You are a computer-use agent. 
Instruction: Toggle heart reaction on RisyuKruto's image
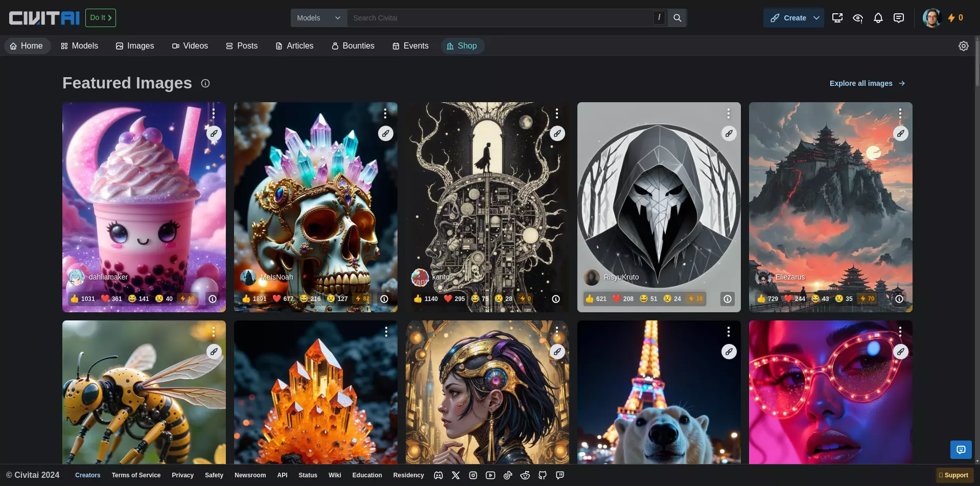pyautogui.click(x=623, y=298)
